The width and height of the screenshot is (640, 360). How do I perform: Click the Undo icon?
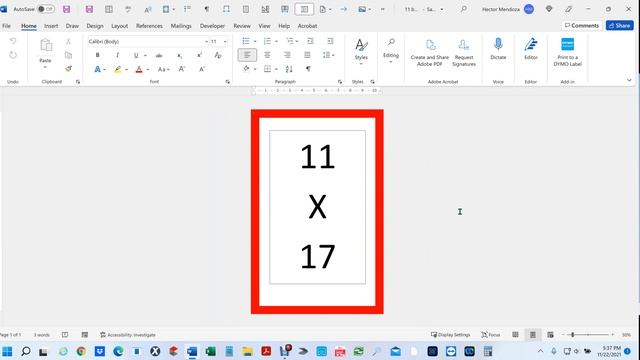coord(13,41)
